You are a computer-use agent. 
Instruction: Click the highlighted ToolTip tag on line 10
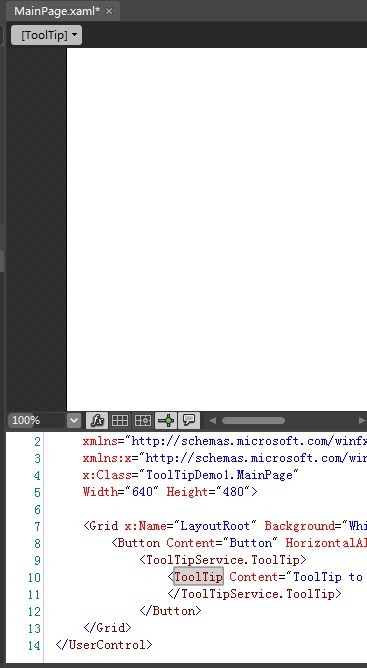198,577
